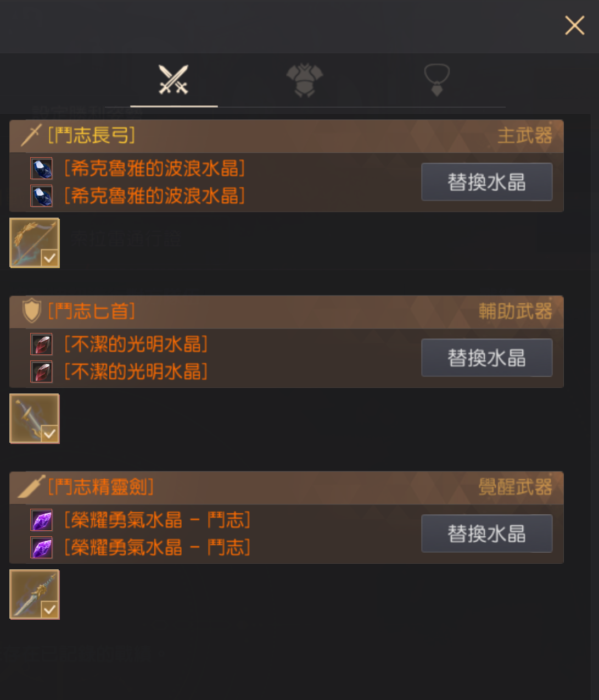Click 替換水晶 button for main weapon
The height and width of the screenshot is (700, 599).
coord(486,182)
